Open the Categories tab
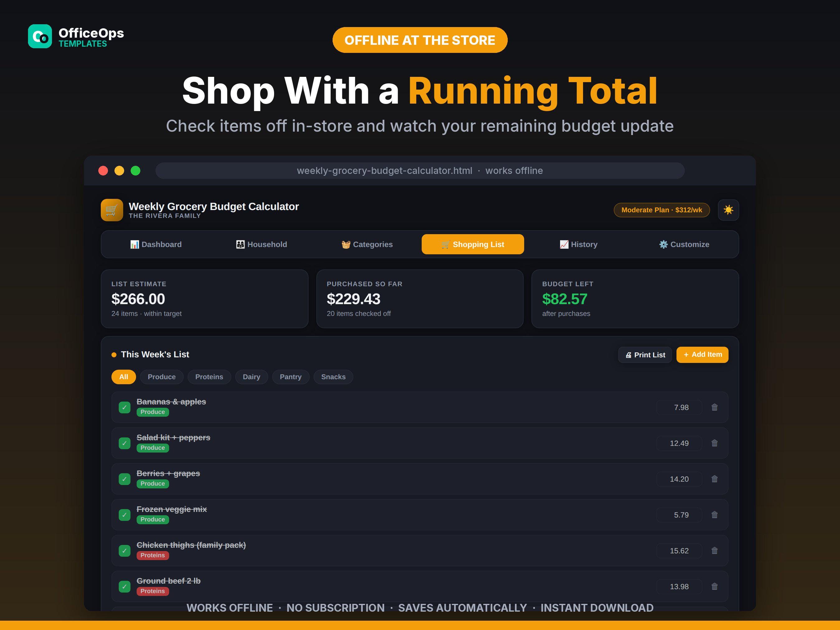The image size is (840, 630). [x=367, y=244]
